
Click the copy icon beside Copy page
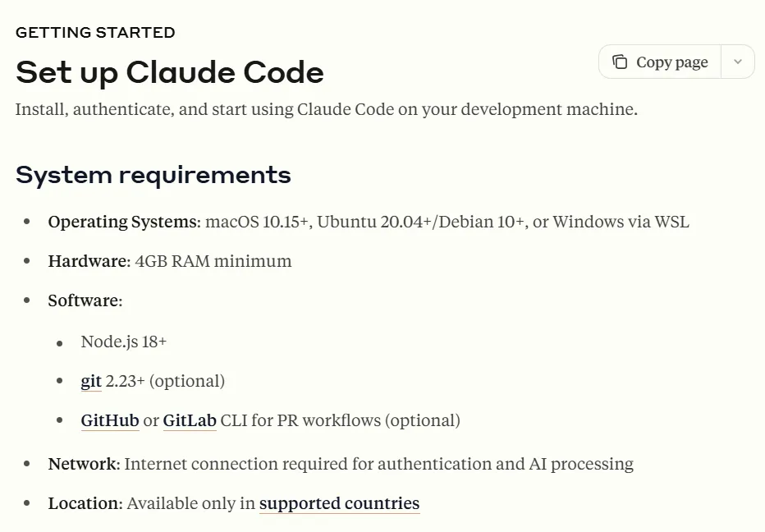click(620, 62)
